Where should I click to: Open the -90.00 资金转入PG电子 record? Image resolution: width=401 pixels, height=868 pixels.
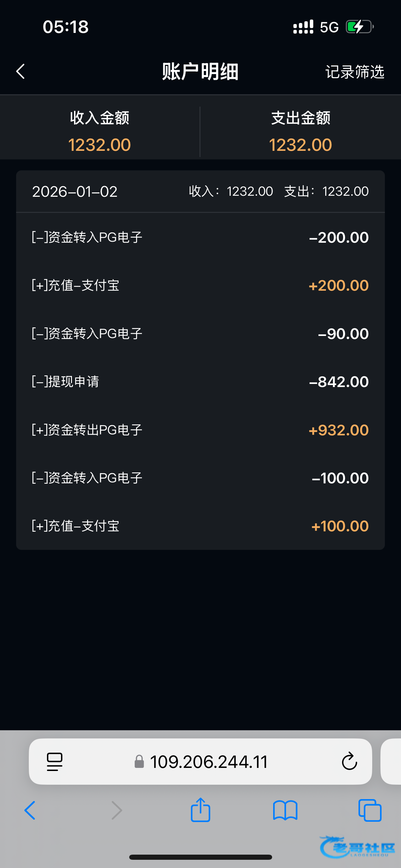200,334
